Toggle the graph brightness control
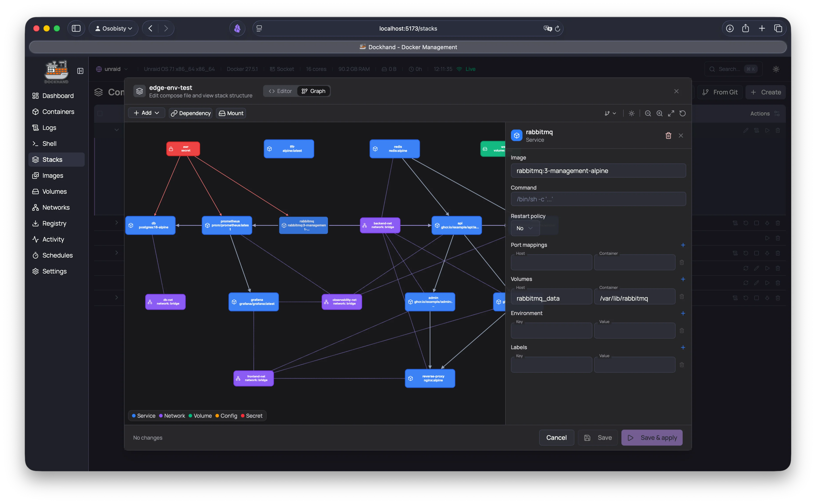 (x=631, y=113)
